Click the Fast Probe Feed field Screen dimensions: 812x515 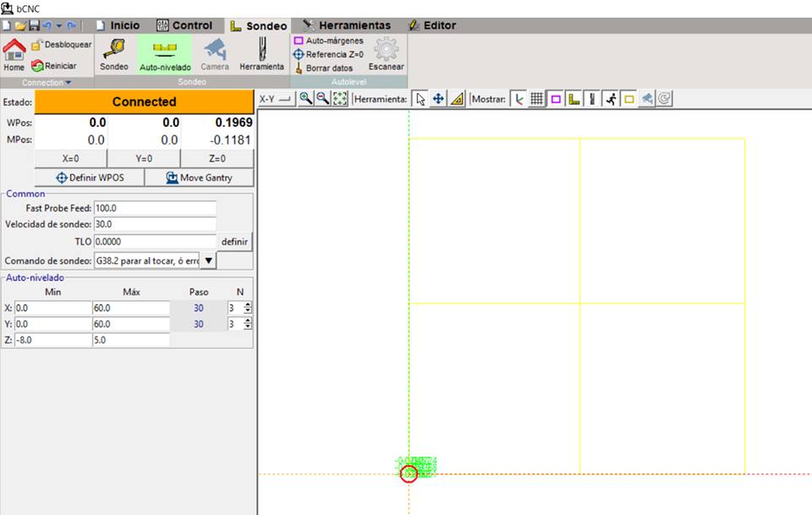coord(155,208)
